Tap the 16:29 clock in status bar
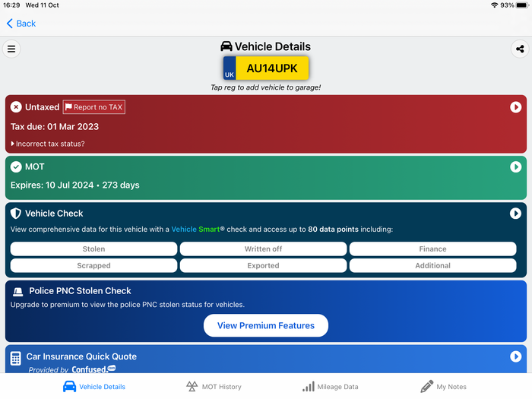 click(x=11, y=5)
